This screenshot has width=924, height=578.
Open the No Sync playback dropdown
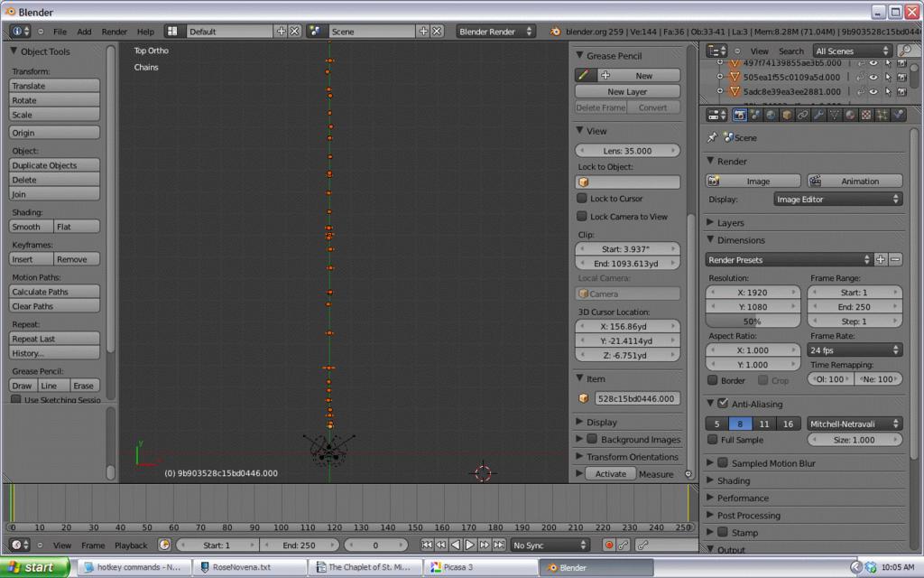pos(550,545)
